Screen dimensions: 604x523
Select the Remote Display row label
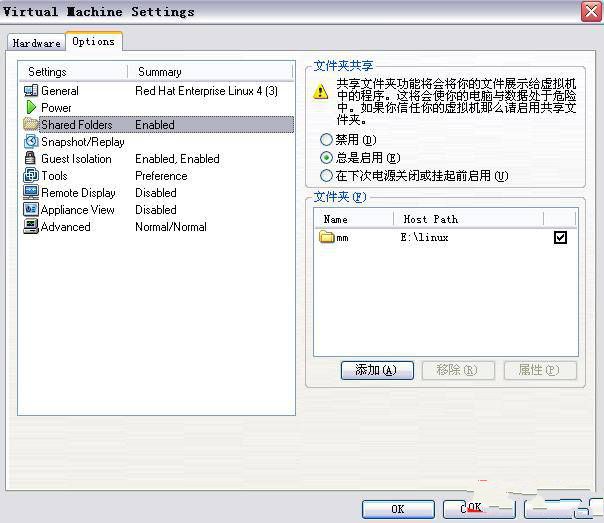78,193
